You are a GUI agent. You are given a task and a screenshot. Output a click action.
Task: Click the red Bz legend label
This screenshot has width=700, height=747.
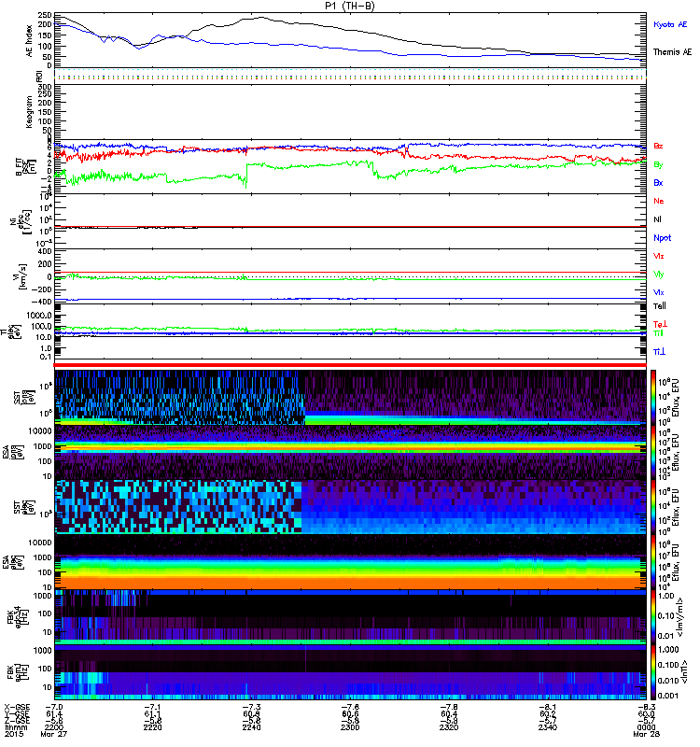(658, 146)
